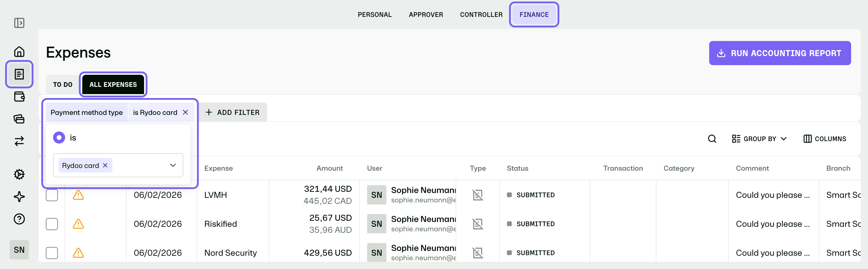The image size is (868, 269).
Task: Click the search magnifier icon
Action: [712, 139]
